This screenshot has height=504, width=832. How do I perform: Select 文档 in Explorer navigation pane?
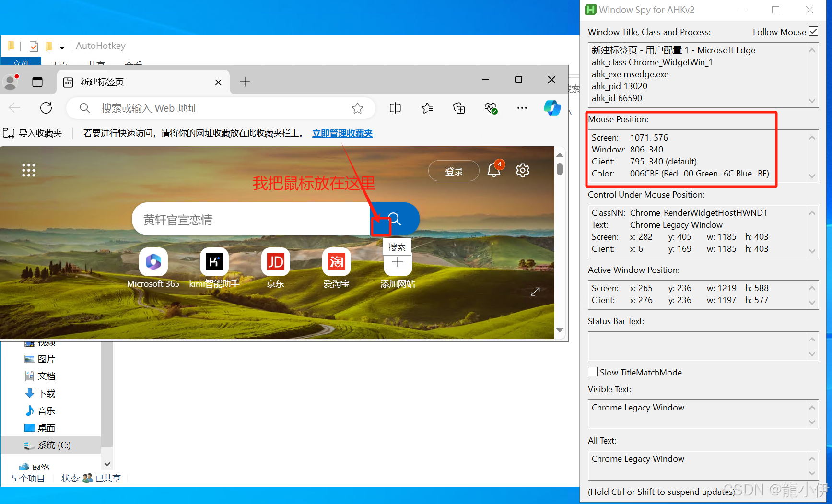point(40,376)
